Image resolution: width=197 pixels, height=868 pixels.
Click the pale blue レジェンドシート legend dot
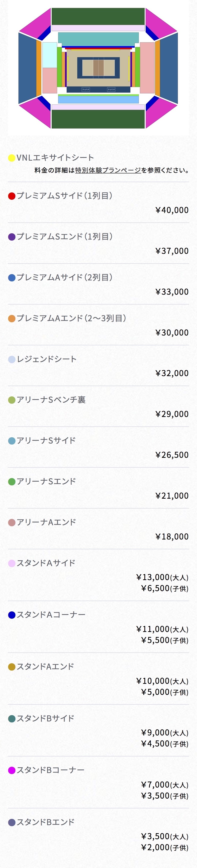click(12, 359)
